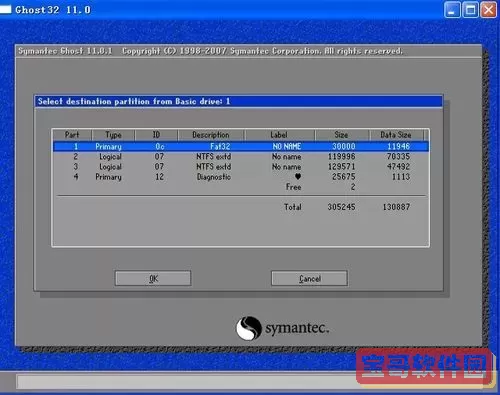
Task: Click the status bar field at bottom
Action: pos(187,382)
